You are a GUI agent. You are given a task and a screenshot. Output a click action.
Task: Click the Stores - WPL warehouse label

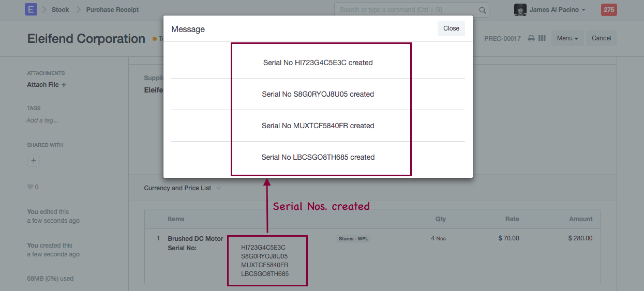coord(353,239)
